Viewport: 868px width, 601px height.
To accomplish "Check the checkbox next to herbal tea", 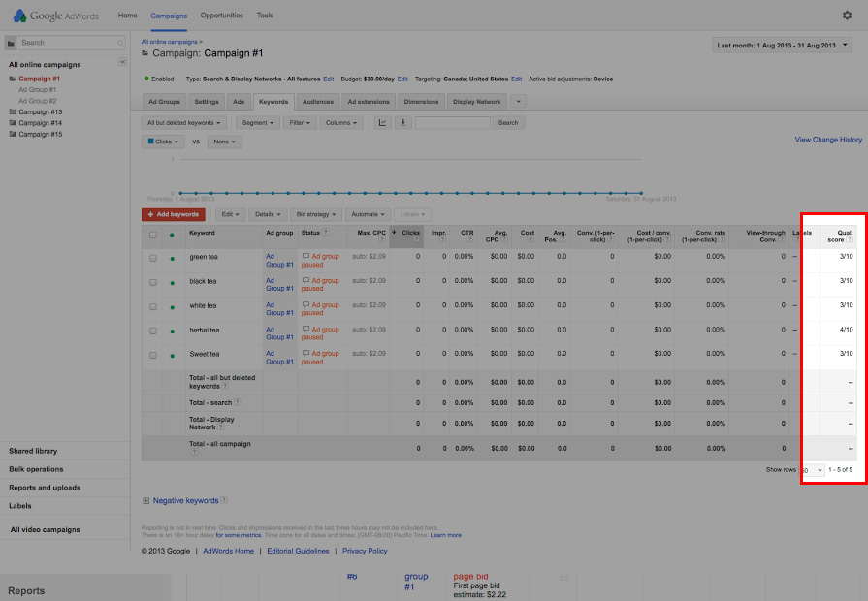I will point(151,330).
